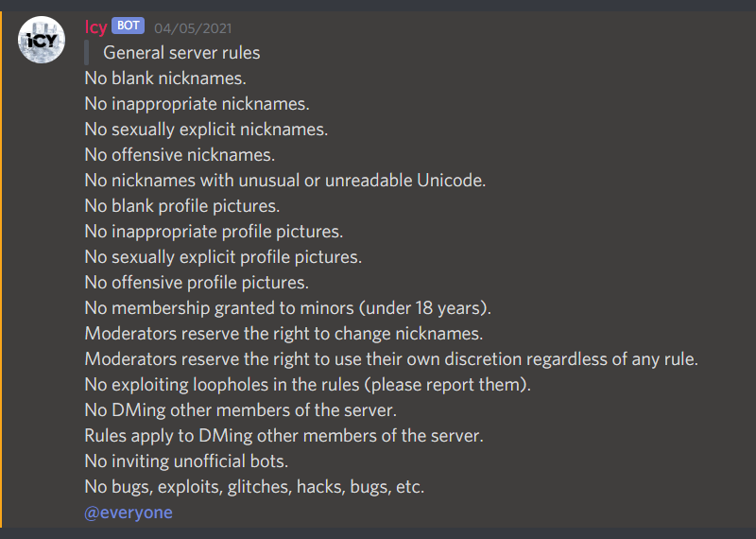Click the 04/05/2021 message timestamp
This screenshot has width=756, height=539.
(x=193, y=28)
